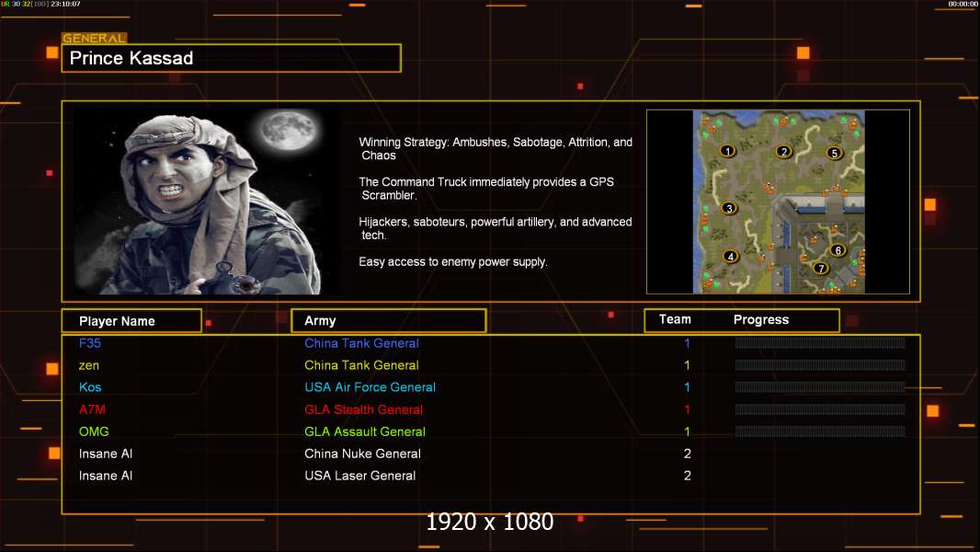Select player A7M in the list
The image size is (980, 552).
tap(92, 409)
